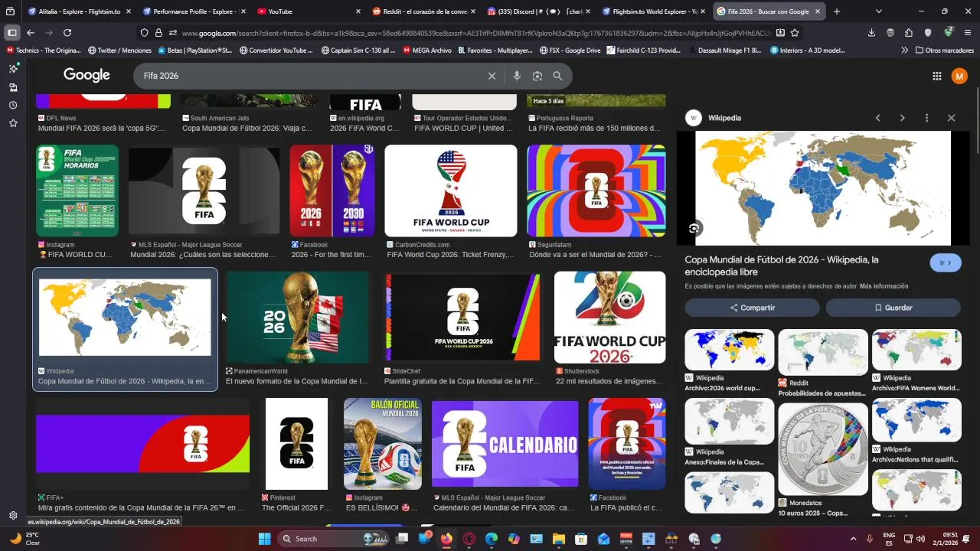This screenshot has height=551, width=980.
Task: Open Firefox extensions puzzle icon
Action: pyautogui.click(x=909, y=33)
